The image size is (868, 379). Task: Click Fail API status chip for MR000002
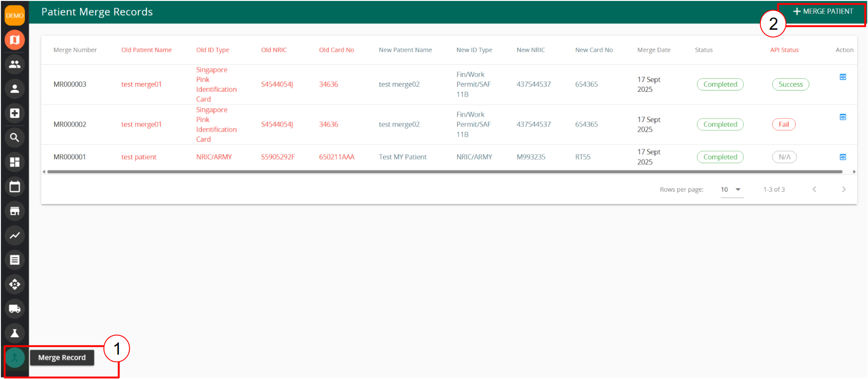click(784, 124)
